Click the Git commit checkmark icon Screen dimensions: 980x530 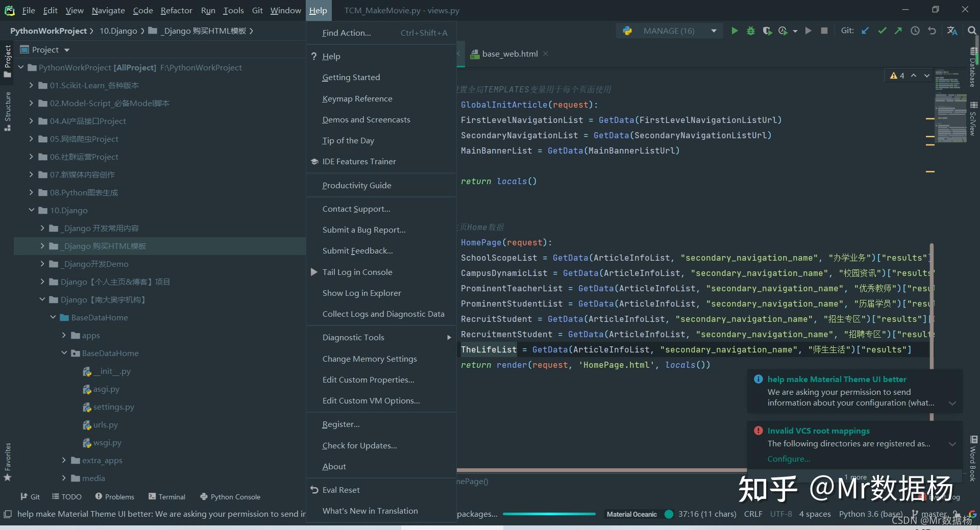click(x=882, y=31)
